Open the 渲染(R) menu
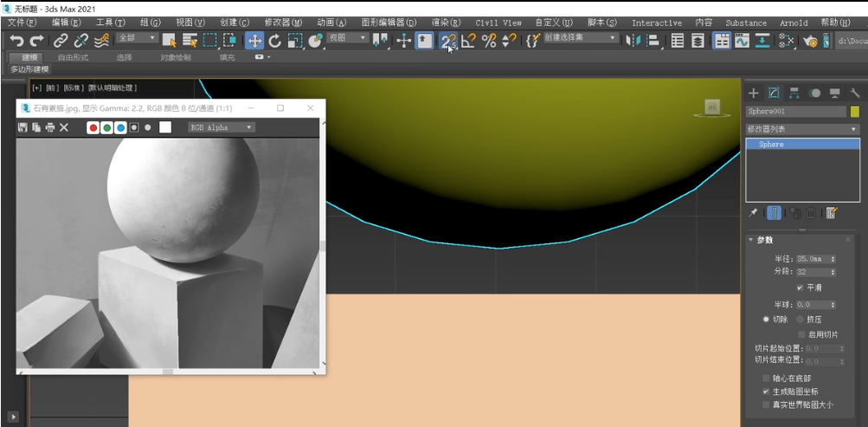 tap(446, 23)
